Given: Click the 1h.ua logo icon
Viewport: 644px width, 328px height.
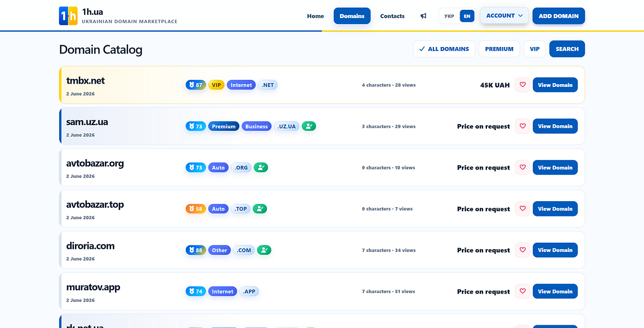Looking at the screenshot, I should click(x=68, y=16).
